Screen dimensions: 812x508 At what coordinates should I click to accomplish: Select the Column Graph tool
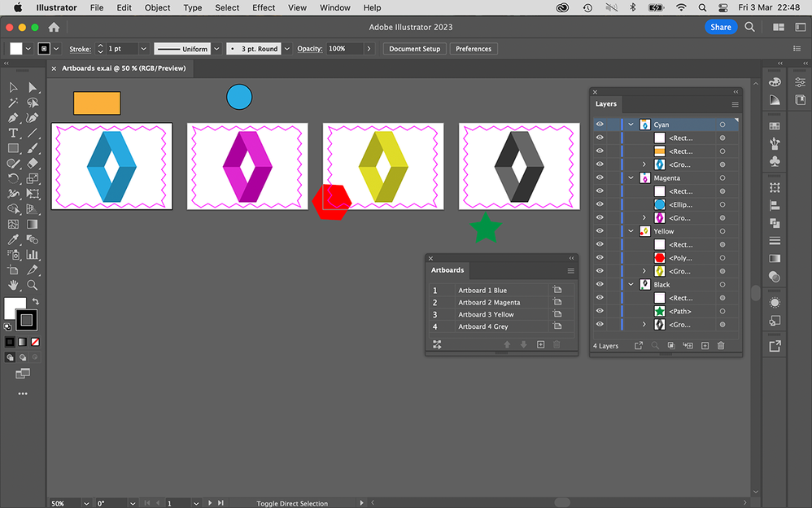pyautogui.click(x=33, y=255)
